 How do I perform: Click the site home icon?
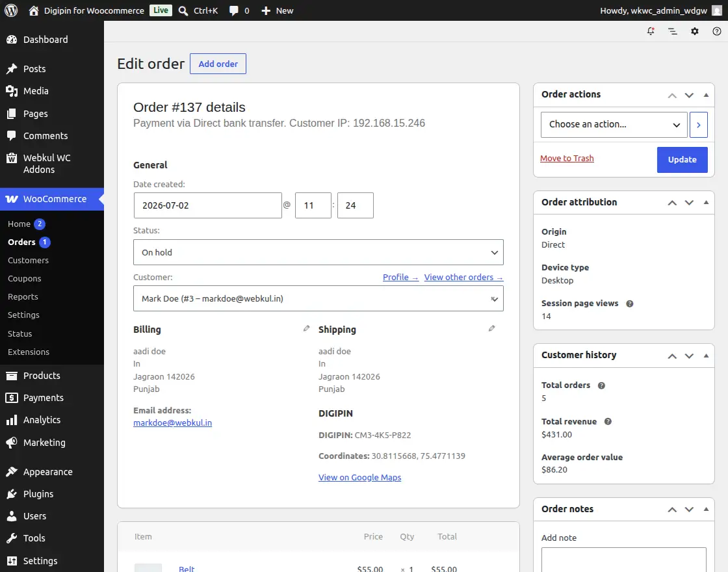(33, 10)
